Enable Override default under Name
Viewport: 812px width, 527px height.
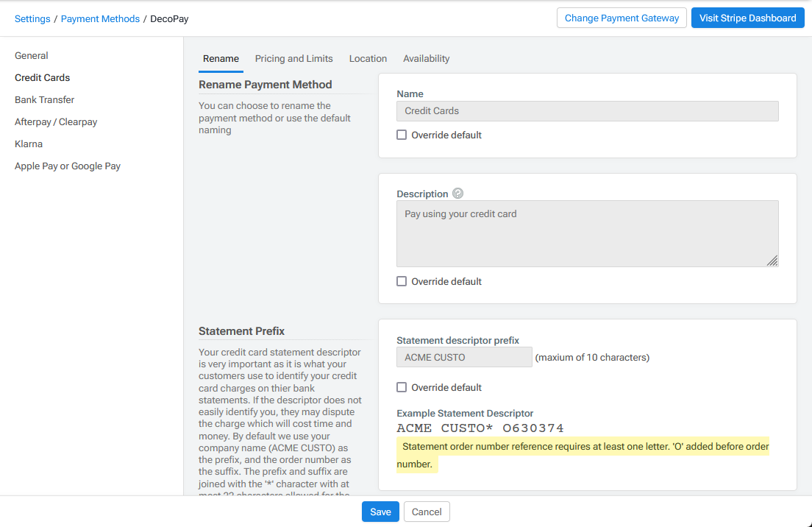(402, 135)
